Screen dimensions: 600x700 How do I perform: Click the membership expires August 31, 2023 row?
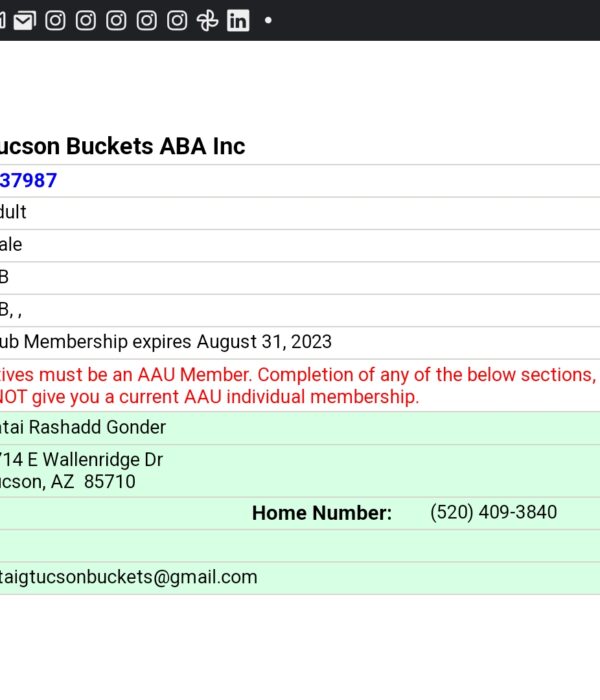(x=300, y=342)
